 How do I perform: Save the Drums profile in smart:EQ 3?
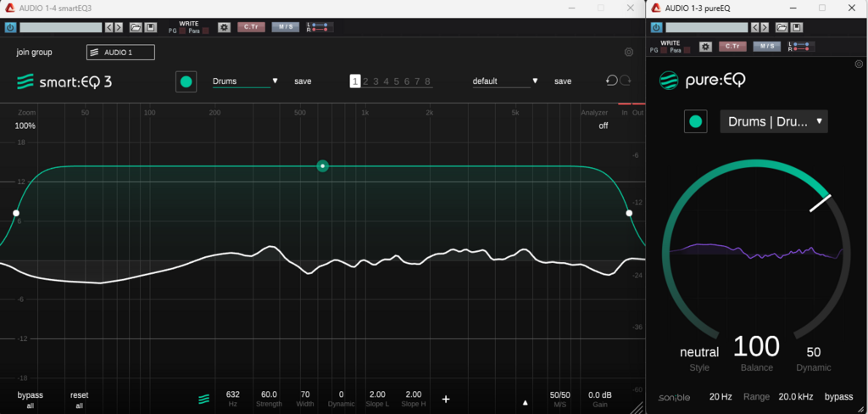click(303, 81)
